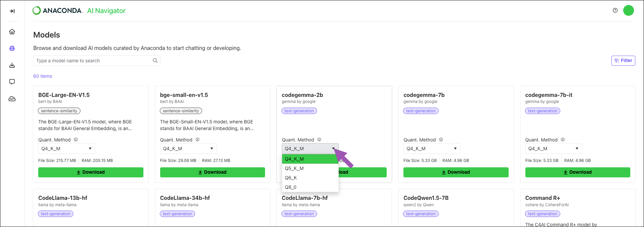Open the green user profile avatar

(629, 10)
